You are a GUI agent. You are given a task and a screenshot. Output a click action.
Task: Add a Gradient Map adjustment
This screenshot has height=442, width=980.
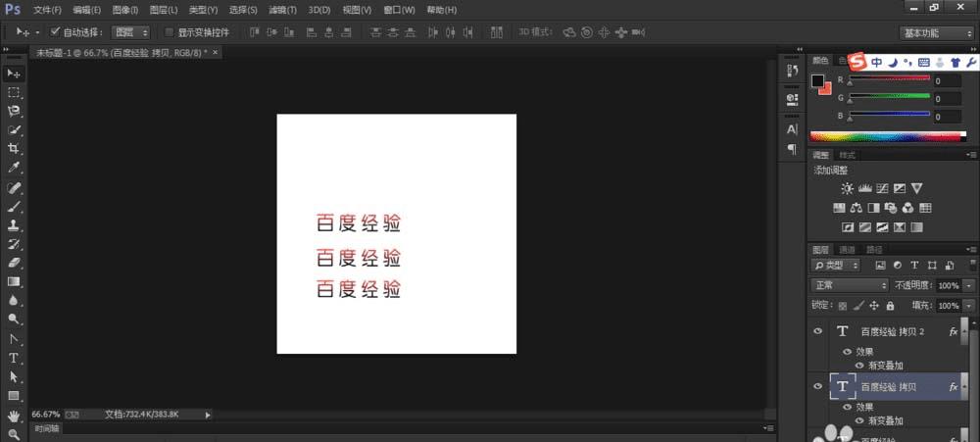[x=917, y=227]
